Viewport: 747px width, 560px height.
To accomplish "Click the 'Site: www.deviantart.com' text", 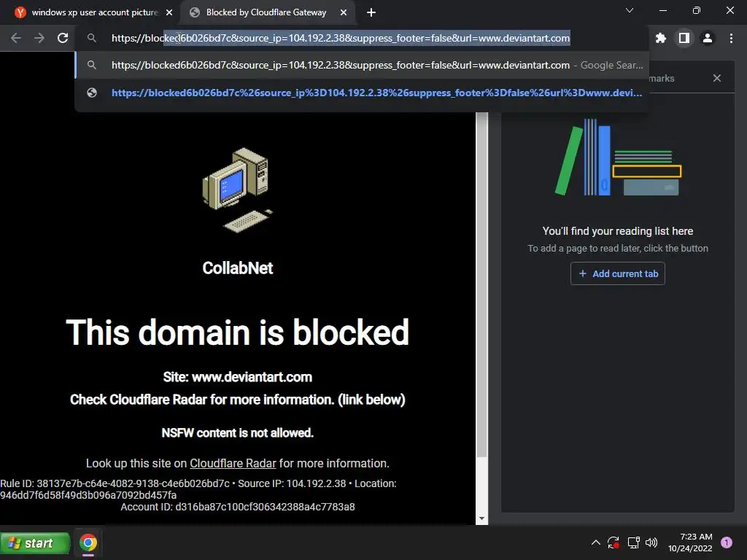I will (237, 377).
